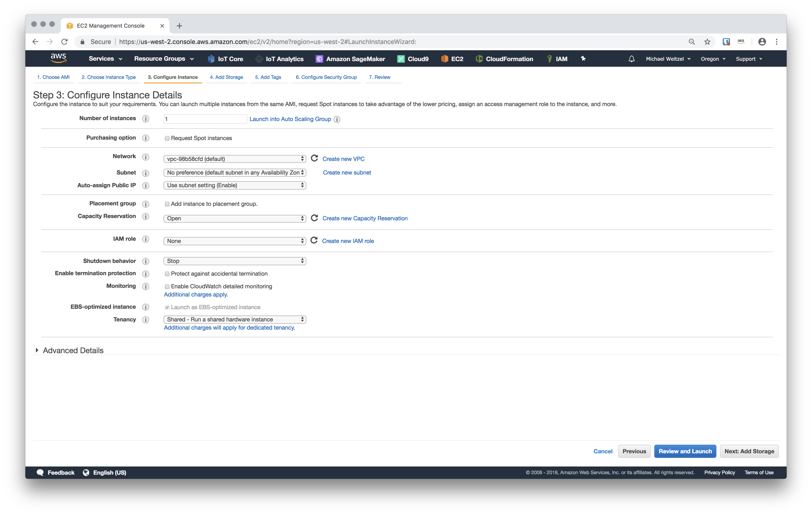Refresh the Capacity Reservation list
The width and height of the screenshot is (812, 515).
(314, 218)
